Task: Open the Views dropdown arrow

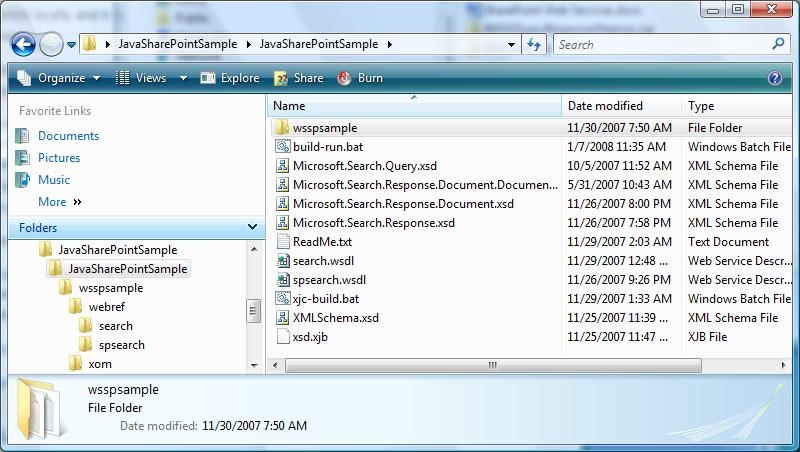Action: pos(183,78)
